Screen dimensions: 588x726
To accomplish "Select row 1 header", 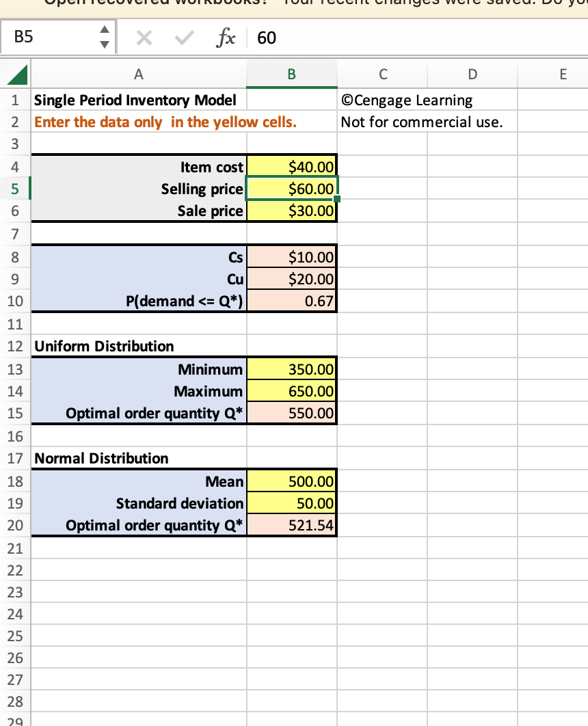I will [x=15, y=100].
